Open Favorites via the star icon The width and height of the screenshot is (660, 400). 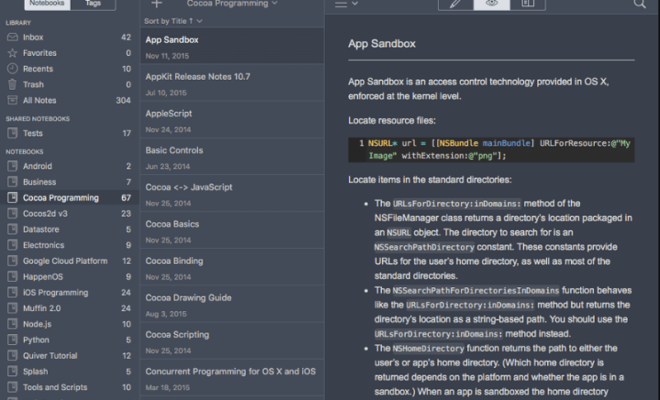[13, 53]
